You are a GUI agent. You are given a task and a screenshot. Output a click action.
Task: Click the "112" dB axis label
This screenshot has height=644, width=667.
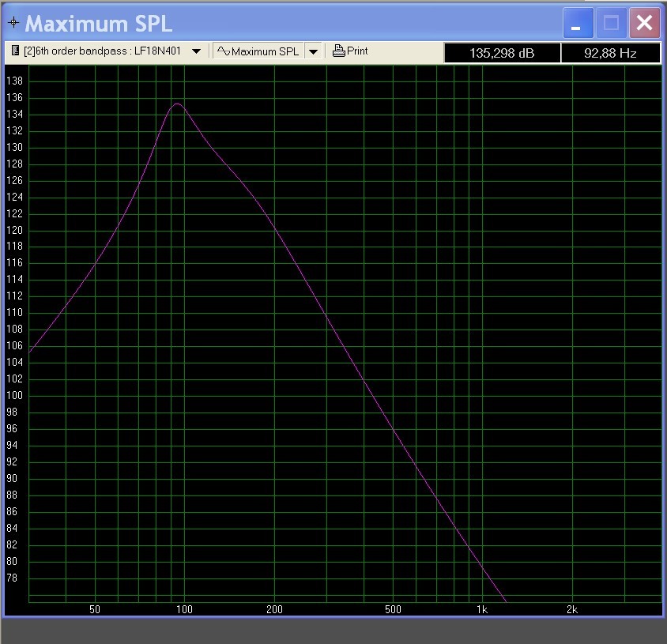coord(14,296)
